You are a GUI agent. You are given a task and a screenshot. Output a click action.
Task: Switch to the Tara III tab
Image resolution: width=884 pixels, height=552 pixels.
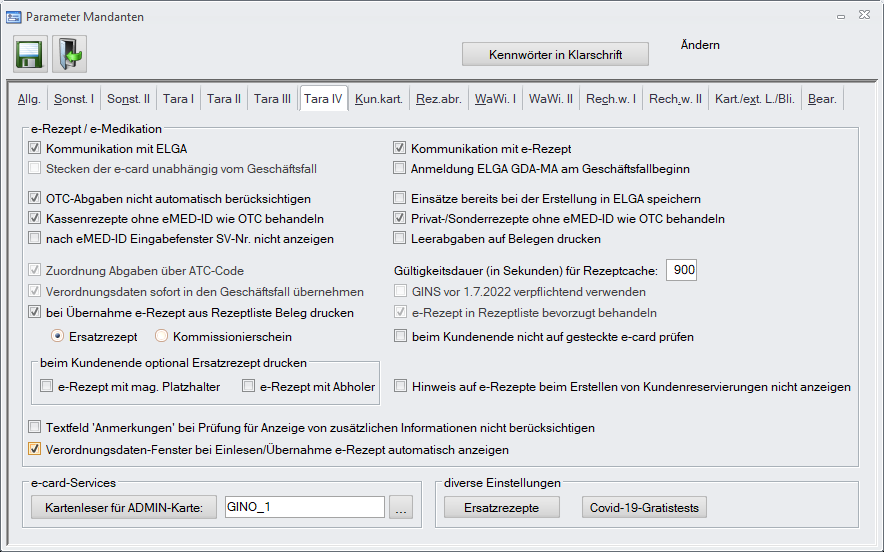[272, 99]
